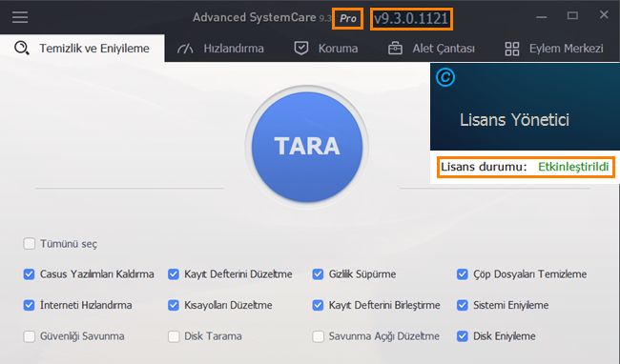Click the grid icon for Eylem Merkezi
This screenshot has height=364, width=620.
pos(512,49)
